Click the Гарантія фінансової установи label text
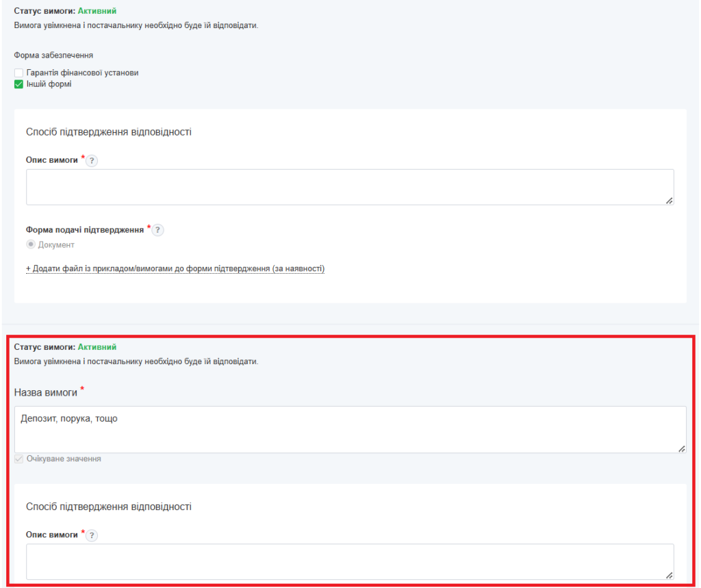The width and height of the screenshot is (701, 588). (82, 73)
